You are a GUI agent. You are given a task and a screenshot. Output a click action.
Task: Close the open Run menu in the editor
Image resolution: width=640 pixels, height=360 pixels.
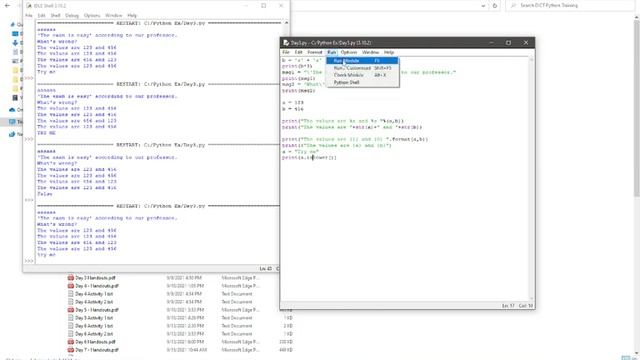click(x=331, y=52)
